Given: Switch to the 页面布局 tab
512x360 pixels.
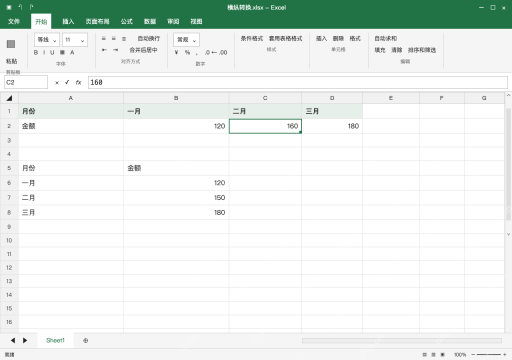Looking at the screenshot, I should click(97, 22).
